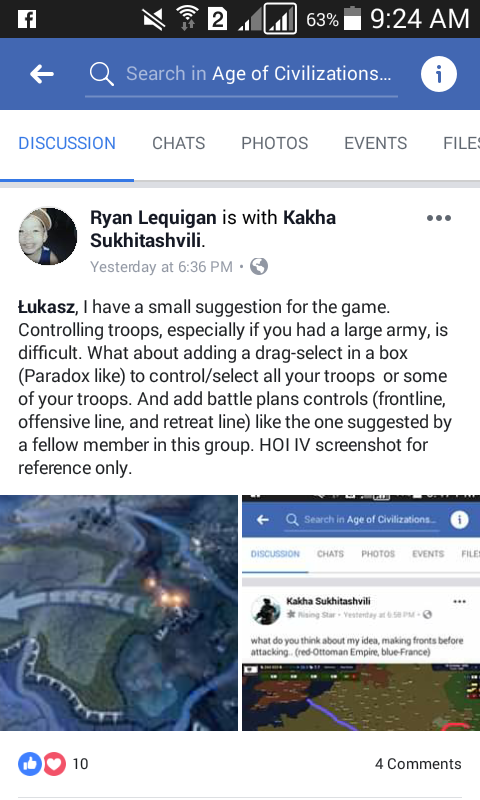This screenshot has height=800, width=480.
Task: Focus the Search in Age of Civilizations field
Action: pyautogui.click(x=241, y=74)
